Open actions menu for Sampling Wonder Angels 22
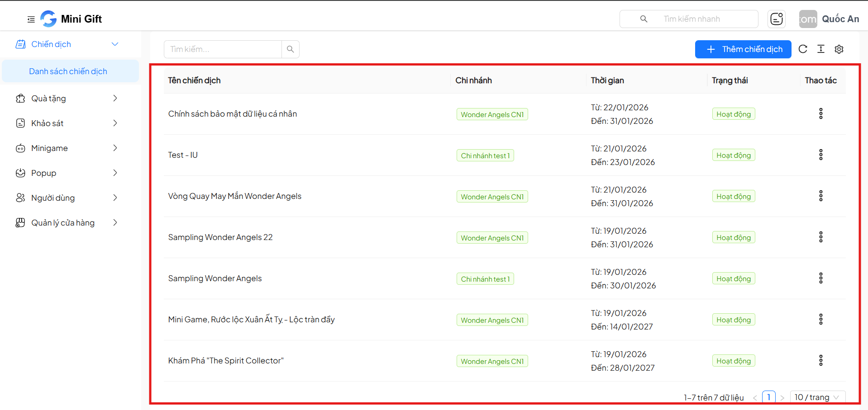The height and width of the screenshot is (410, 868). [820, 237]
